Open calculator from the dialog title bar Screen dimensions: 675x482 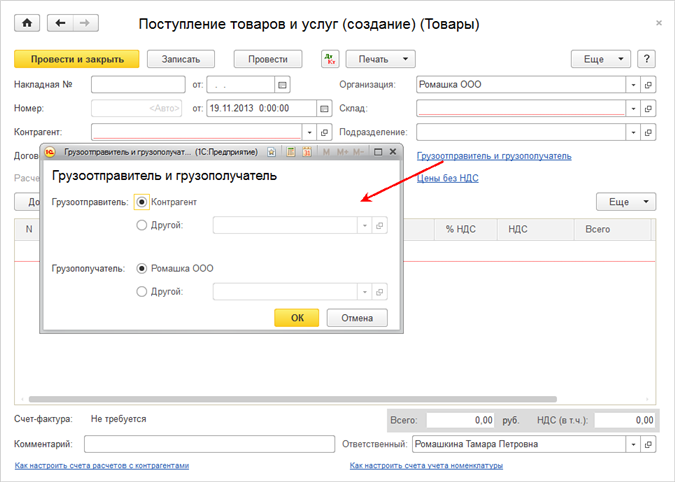point(291,152)
